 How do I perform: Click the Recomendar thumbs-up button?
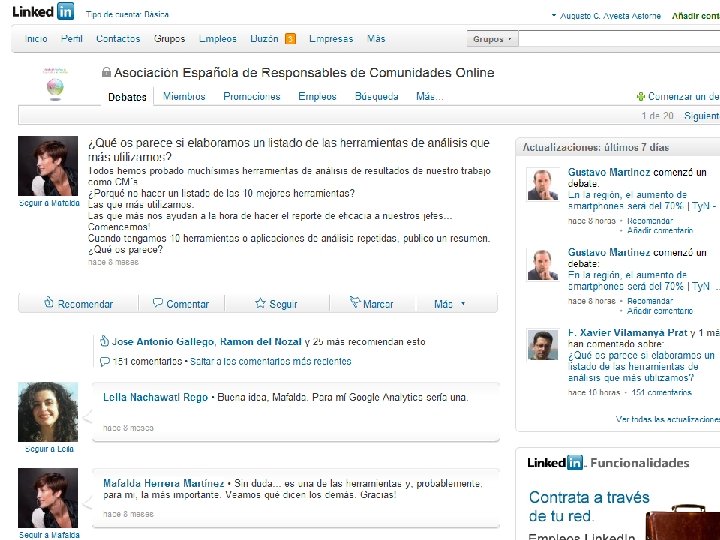(79, 304)
